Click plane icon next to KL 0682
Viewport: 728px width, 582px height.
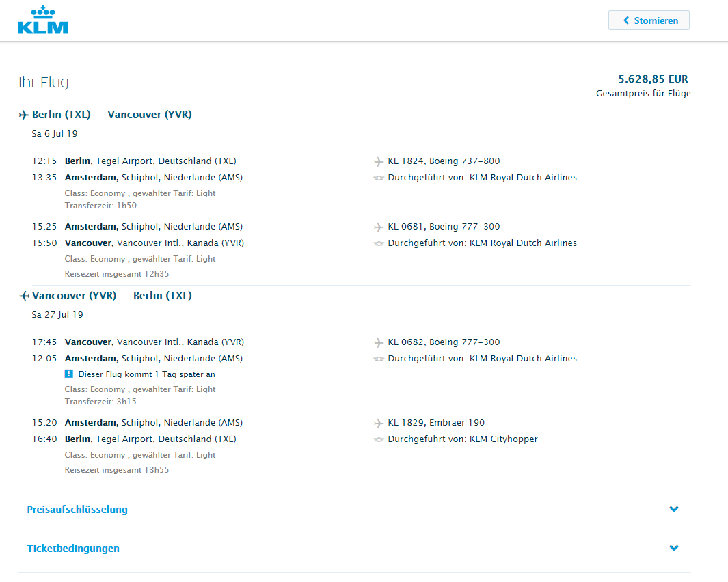point(379,342)
